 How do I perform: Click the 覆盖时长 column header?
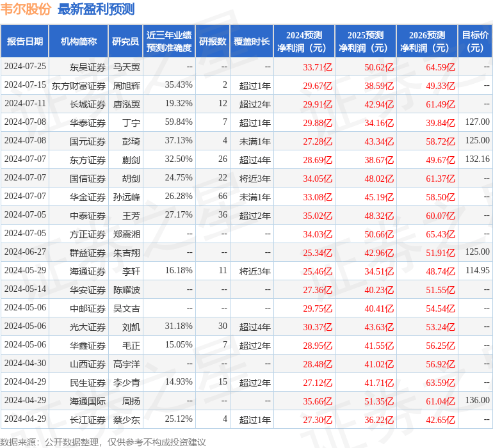(x=252, y=41)
